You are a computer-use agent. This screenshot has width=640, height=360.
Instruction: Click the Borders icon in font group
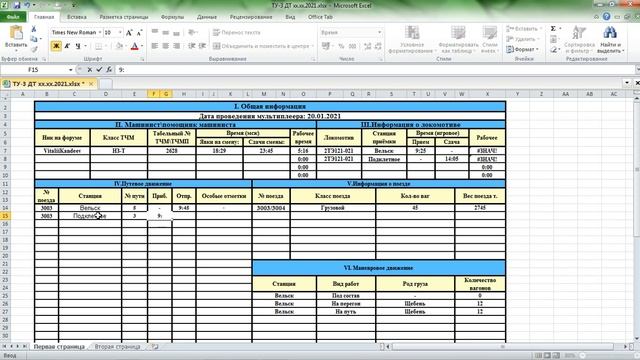(98, 46)
